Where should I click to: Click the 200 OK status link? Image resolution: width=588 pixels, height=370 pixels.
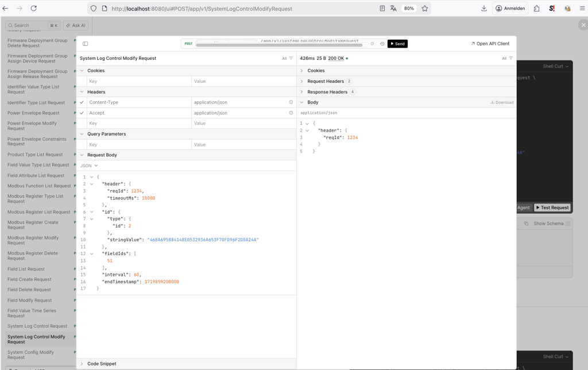336,59
